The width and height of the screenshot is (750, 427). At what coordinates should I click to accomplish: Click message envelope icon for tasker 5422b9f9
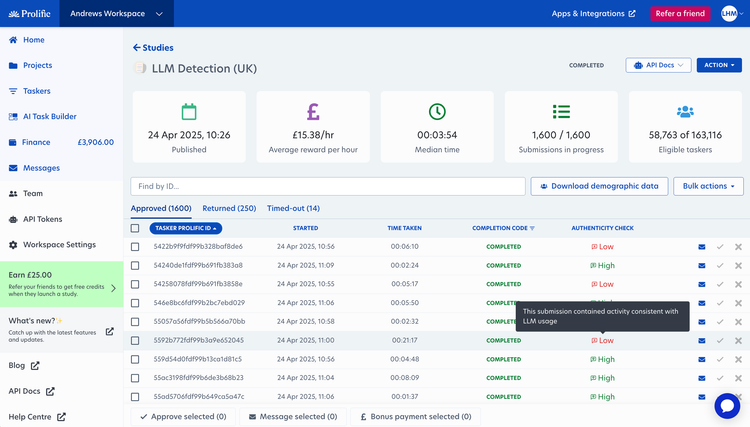coord(702,247)
